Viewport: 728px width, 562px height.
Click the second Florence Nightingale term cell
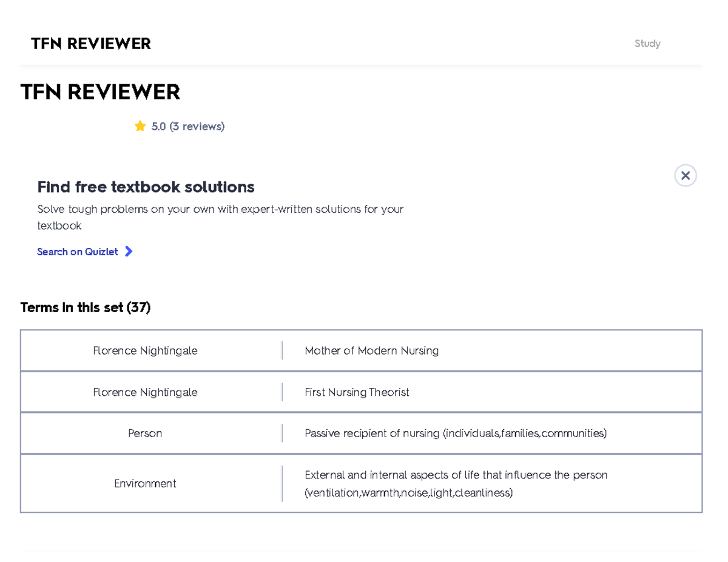click(145, 392)
